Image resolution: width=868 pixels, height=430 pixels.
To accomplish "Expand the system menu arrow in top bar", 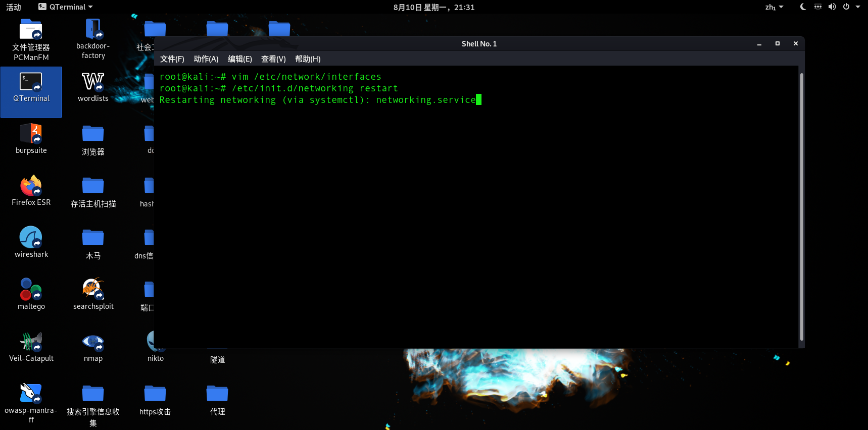I will coord(858,7).
